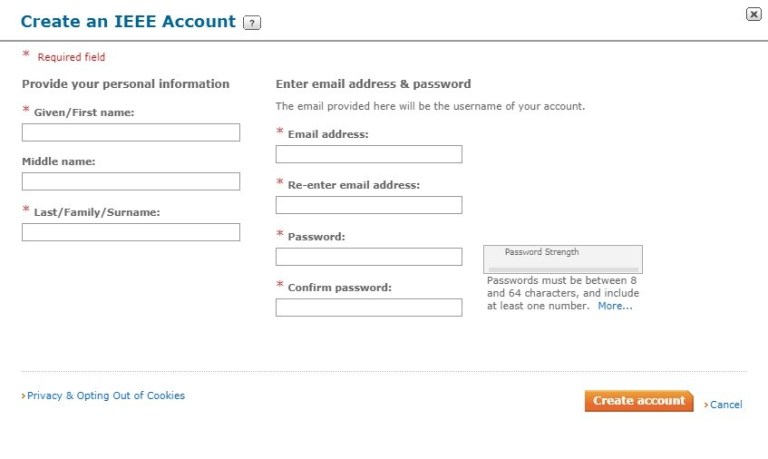Click into the Middle name text box

click(131, 181)
